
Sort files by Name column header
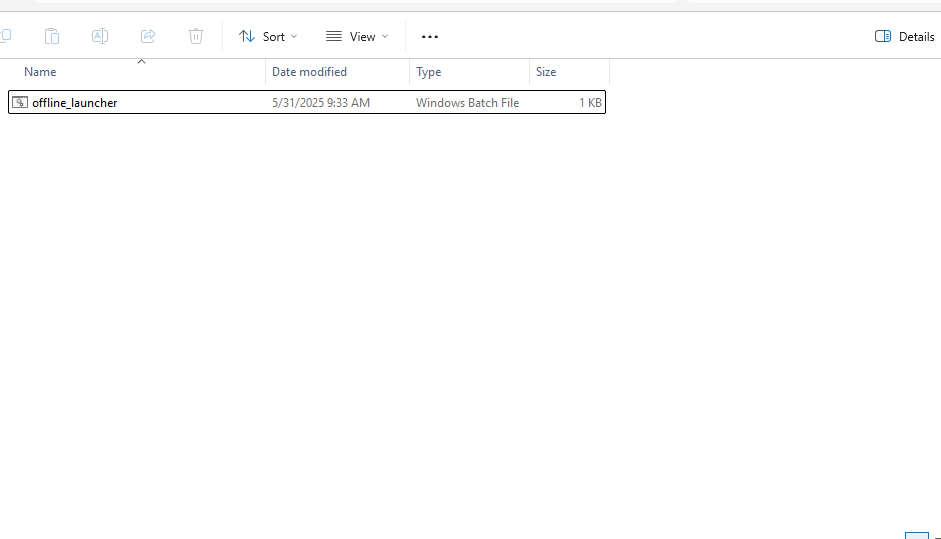click(x=40, y=72)
